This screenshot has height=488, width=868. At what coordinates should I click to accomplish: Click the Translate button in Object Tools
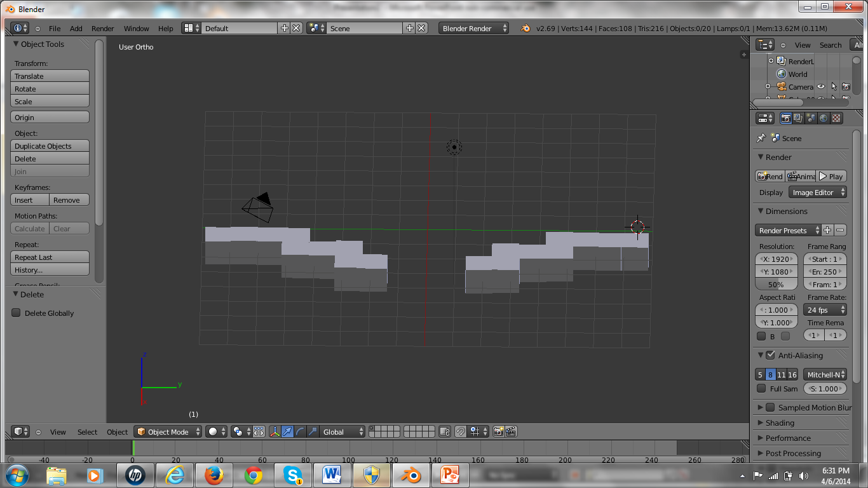pyautogui.click(x=50, y=76)
